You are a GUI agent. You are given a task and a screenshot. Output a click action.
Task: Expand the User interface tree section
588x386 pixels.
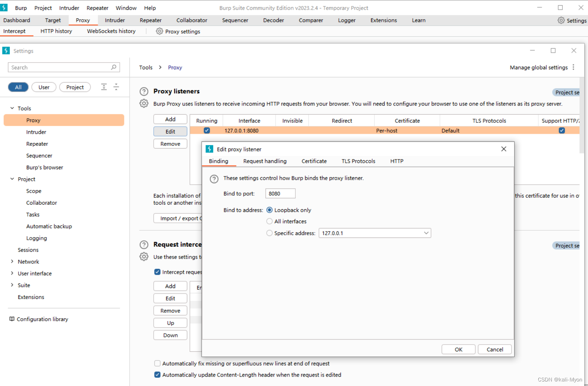pos(12,273)
